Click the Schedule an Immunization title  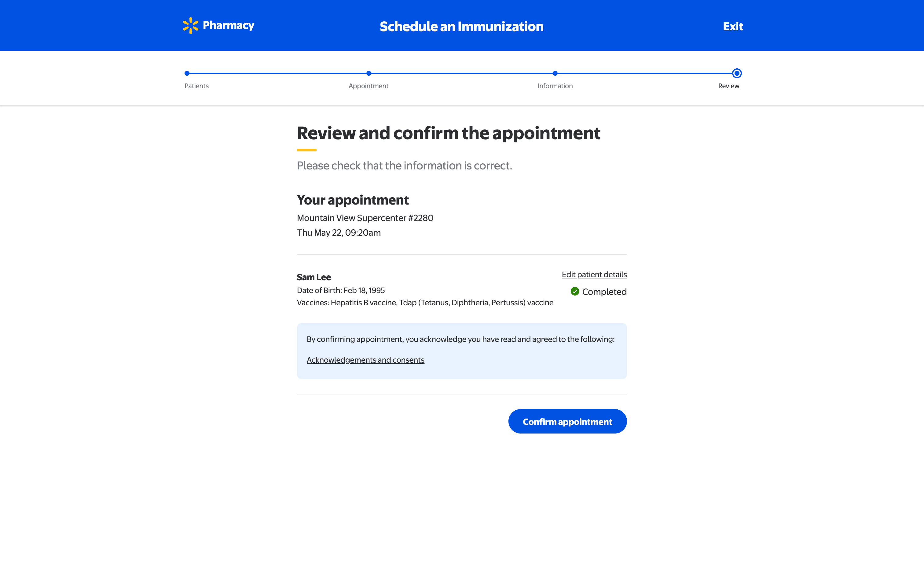[461, 26]
